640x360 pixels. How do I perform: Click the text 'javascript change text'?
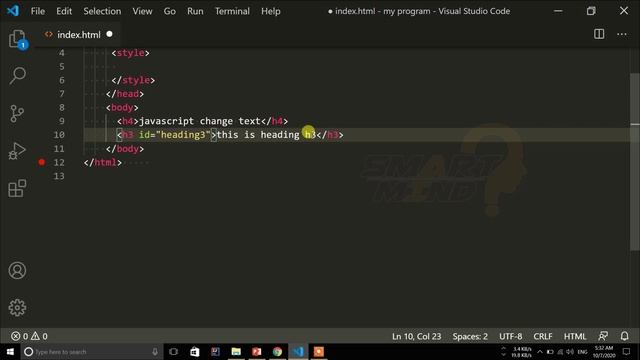pos(200,121)
